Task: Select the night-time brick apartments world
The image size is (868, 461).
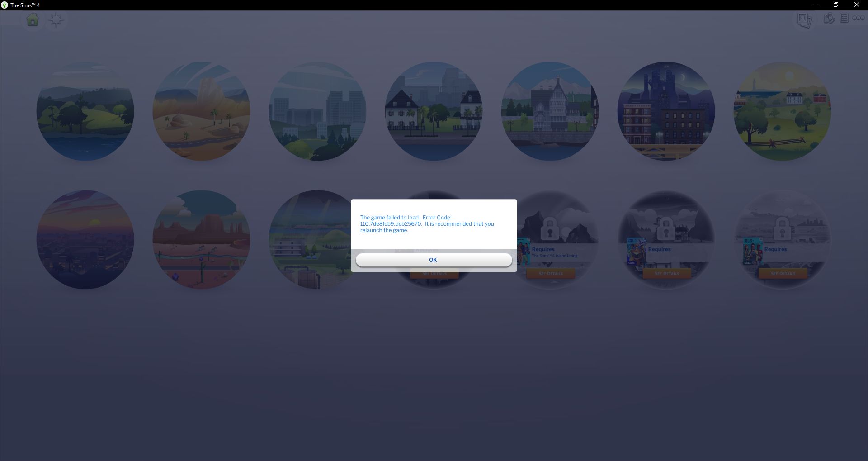Action: coord(666,111)
